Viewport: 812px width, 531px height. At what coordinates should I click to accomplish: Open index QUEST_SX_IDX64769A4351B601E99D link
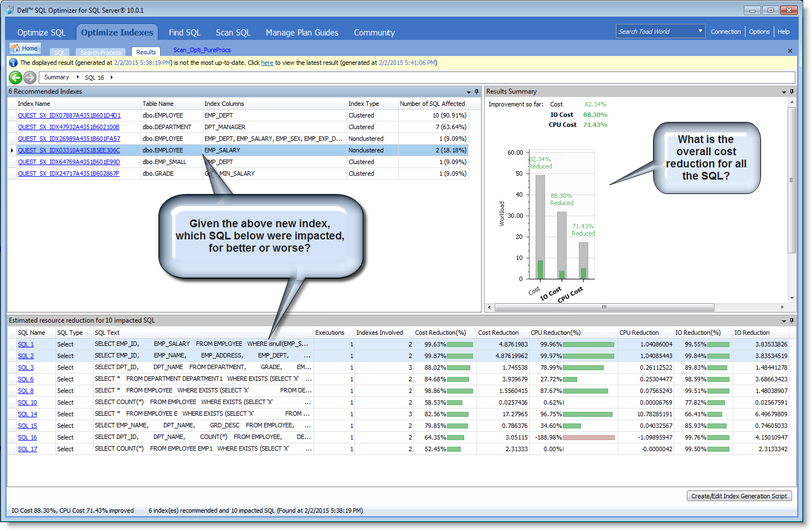[69, 162]
